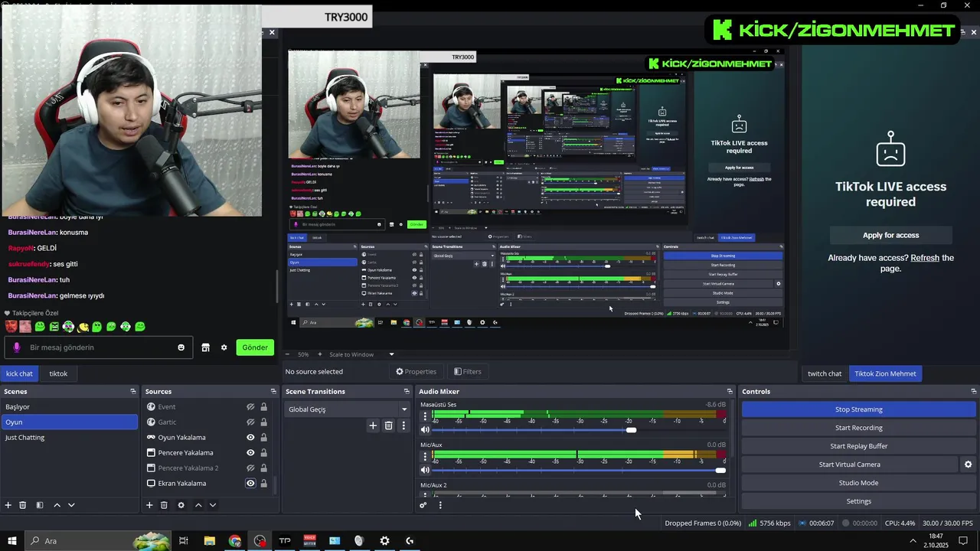The image size is (980, 551).
Task: Open kick chat settings gear
Action: (x=224, y=347)
